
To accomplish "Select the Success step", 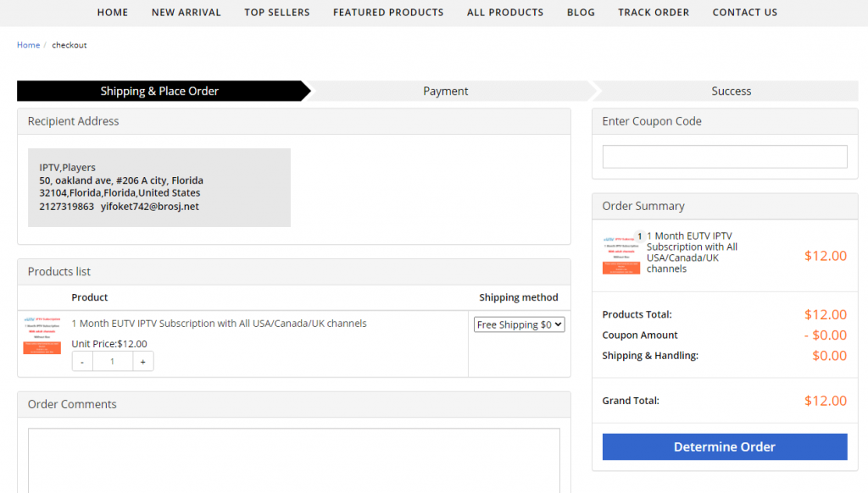I will 731,91.
